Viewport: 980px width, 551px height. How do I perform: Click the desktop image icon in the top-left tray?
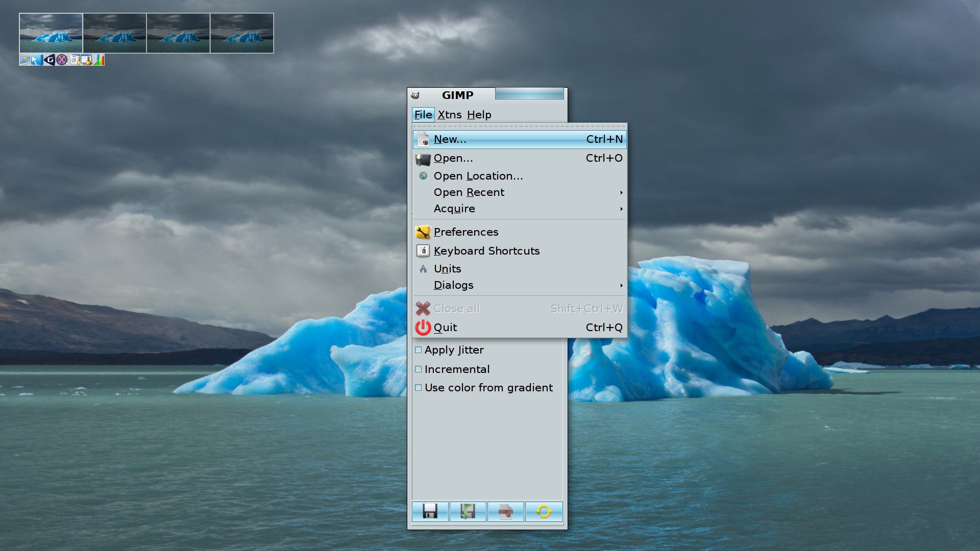25,60
